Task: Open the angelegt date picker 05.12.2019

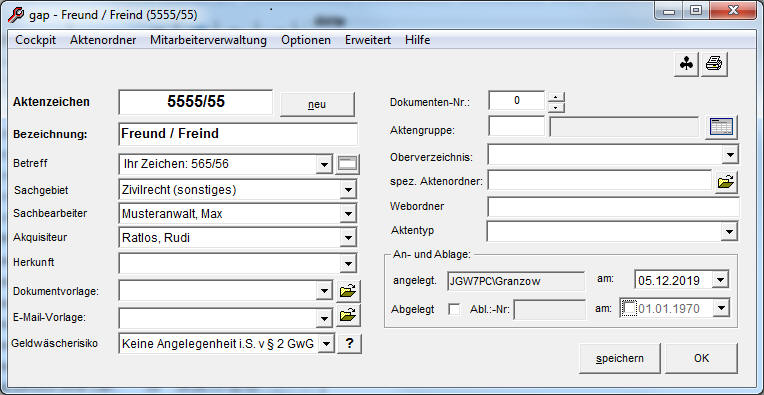Action: click(721, 280)
